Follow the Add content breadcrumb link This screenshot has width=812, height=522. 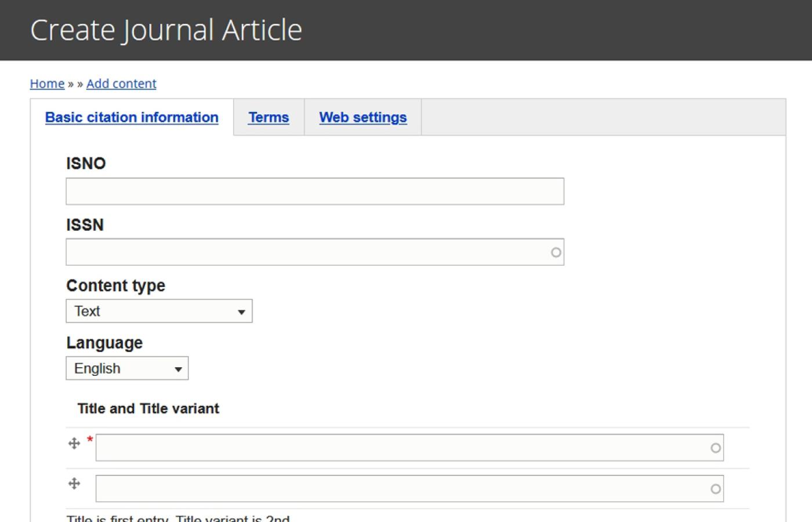[x=121, y=84]
